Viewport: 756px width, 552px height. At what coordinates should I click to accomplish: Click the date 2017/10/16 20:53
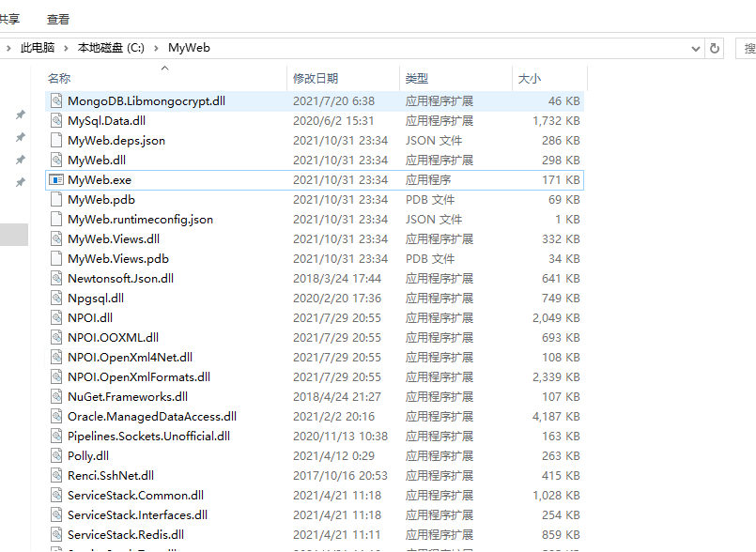point(340,476)
